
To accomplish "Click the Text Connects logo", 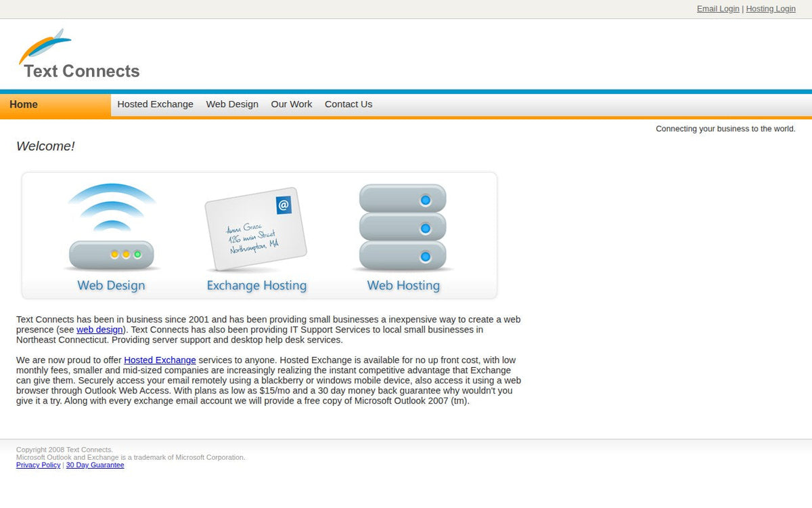I will click(x=78, y=55).
